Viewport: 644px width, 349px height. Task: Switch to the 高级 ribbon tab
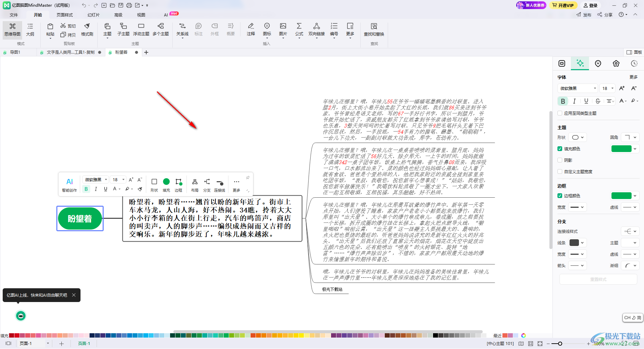[x=118, y=15]
